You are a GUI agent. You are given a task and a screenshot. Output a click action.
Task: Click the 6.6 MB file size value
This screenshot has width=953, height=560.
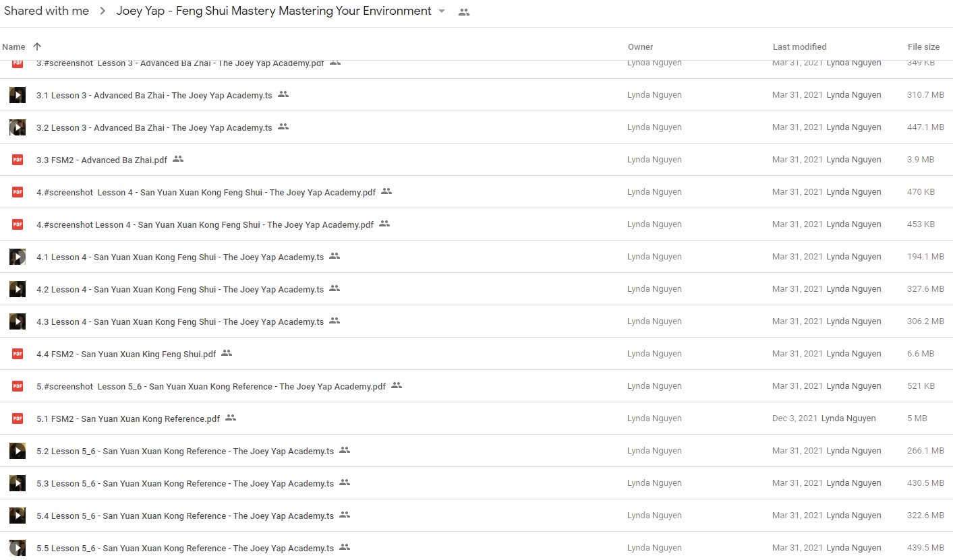click(921, 354)
